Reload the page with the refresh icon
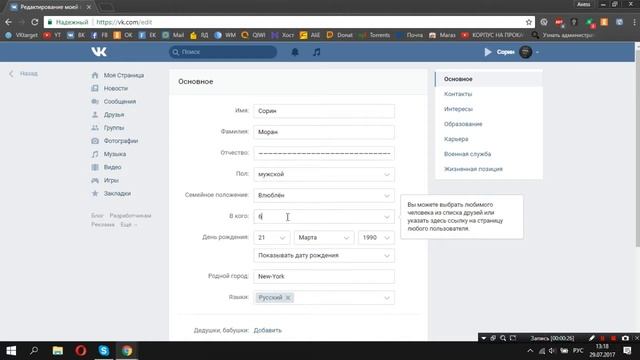Viewport: 640px width, 360px height. tap(35, 22)
